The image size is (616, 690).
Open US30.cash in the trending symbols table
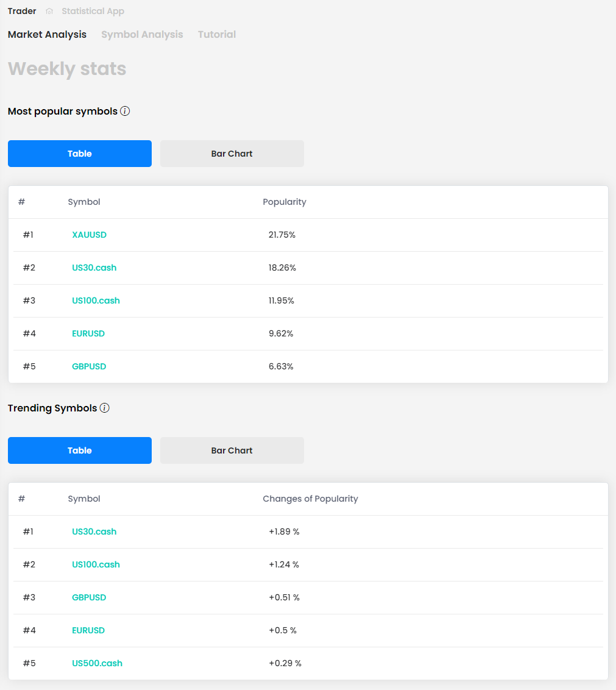click(x=94, y=532)
